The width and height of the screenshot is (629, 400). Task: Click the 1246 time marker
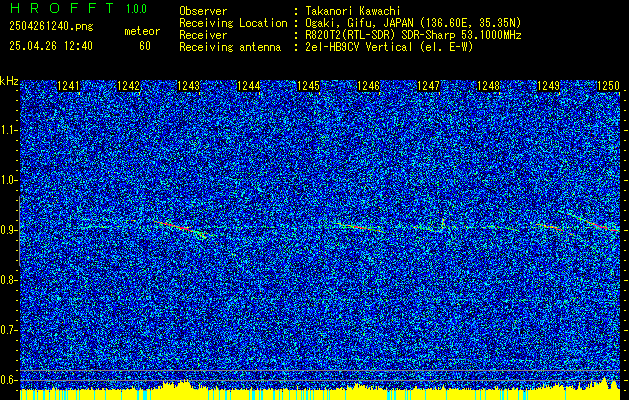[x=368, y=86]
